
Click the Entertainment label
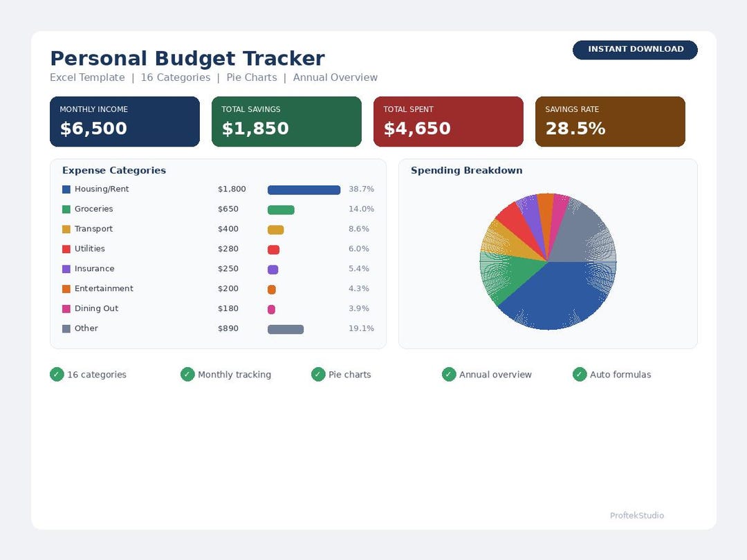[x=104, y=288]
